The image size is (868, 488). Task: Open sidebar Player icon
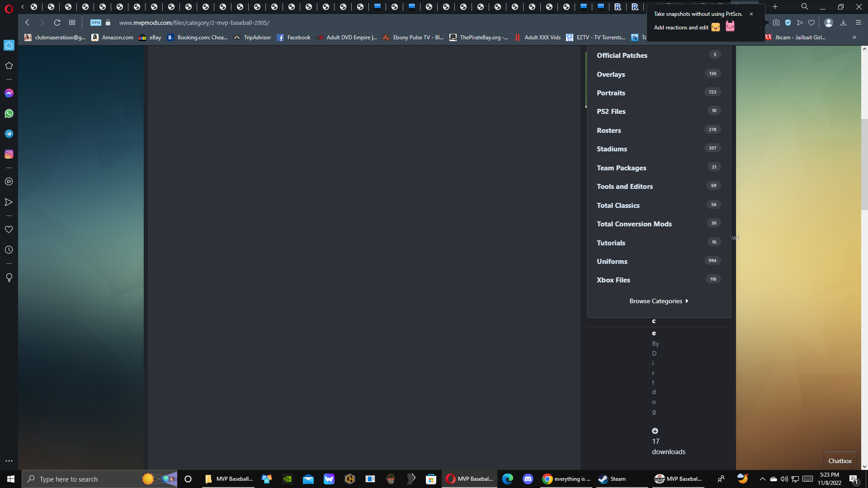(9, 182)
